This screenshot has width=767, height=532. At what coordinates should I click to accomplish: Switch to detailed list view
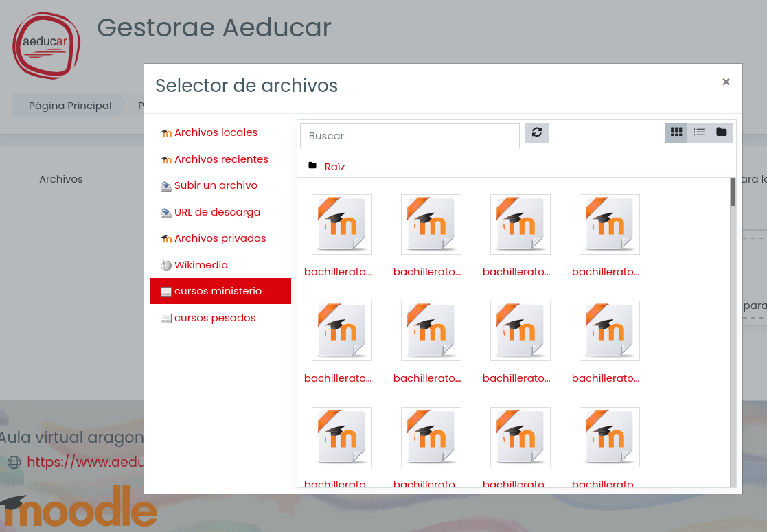pos(698,132)
